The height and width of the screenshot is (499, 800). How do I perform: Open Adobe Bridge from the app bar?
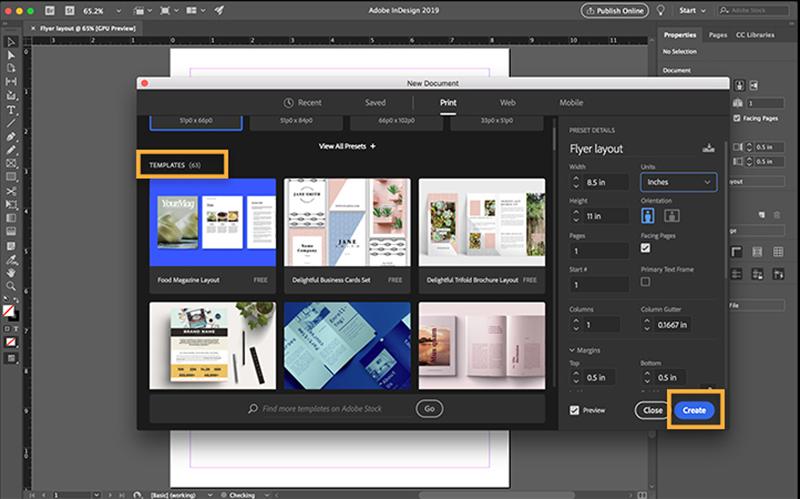49,10
